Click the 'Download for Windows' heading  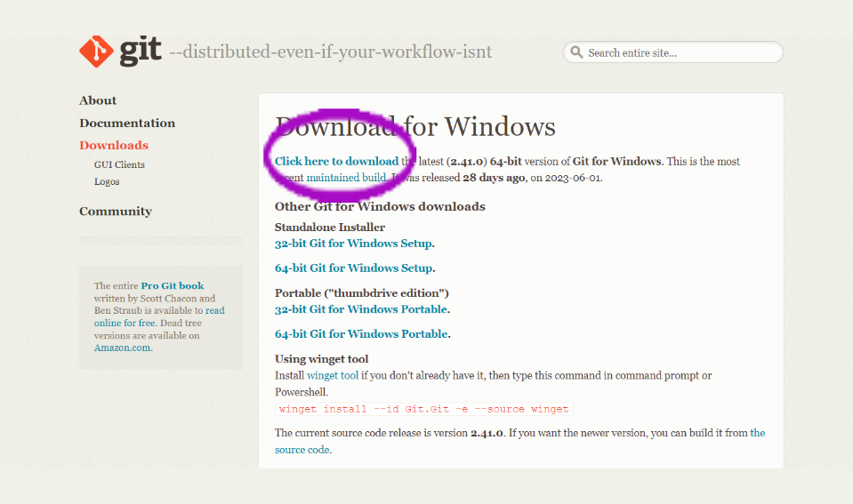coord(415,127)
